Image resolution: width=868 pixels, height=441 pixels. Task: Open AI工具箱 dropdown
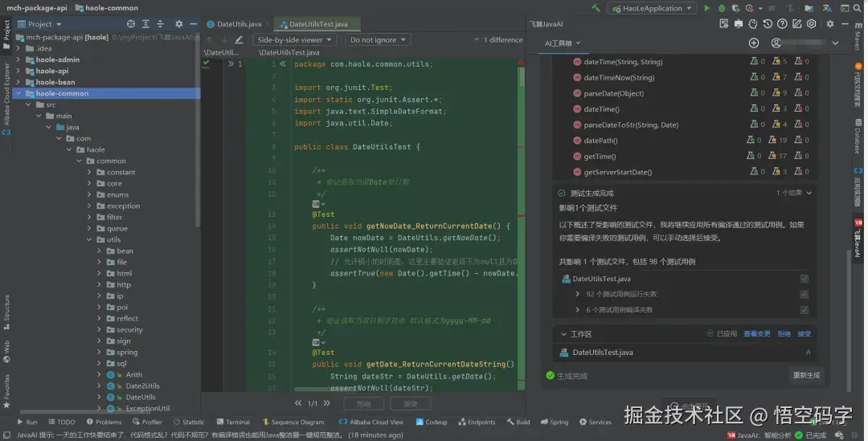pyautogui.click(x=563, y=43)
